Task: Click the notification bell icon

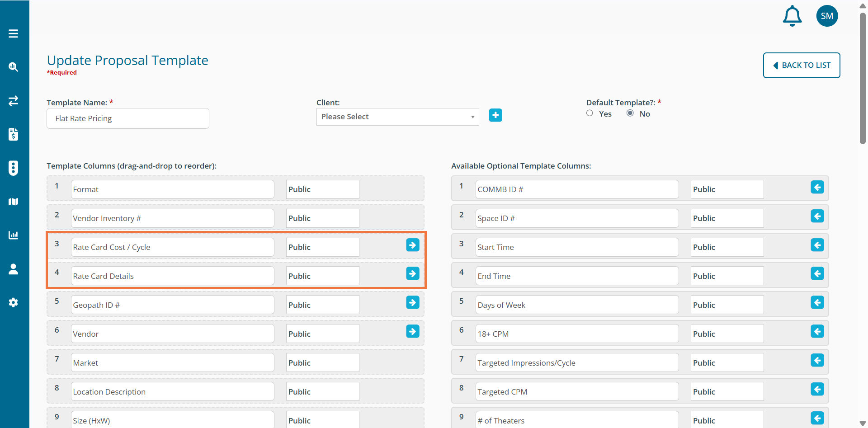Action: [792, 16]
